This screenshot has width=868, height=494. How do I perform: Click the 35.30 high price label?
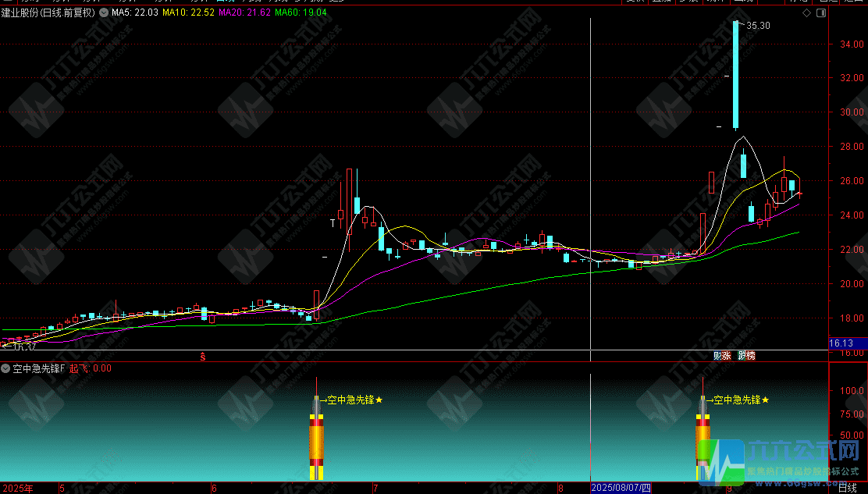point(757,26)
